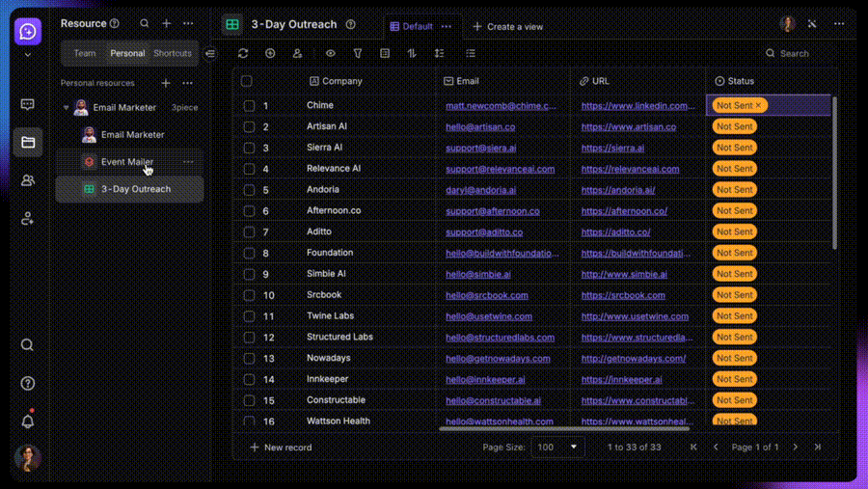Check the row 14 Innkeeper checkbox
This screenshot has width=868, height=489.
click(x=249, y=379)
